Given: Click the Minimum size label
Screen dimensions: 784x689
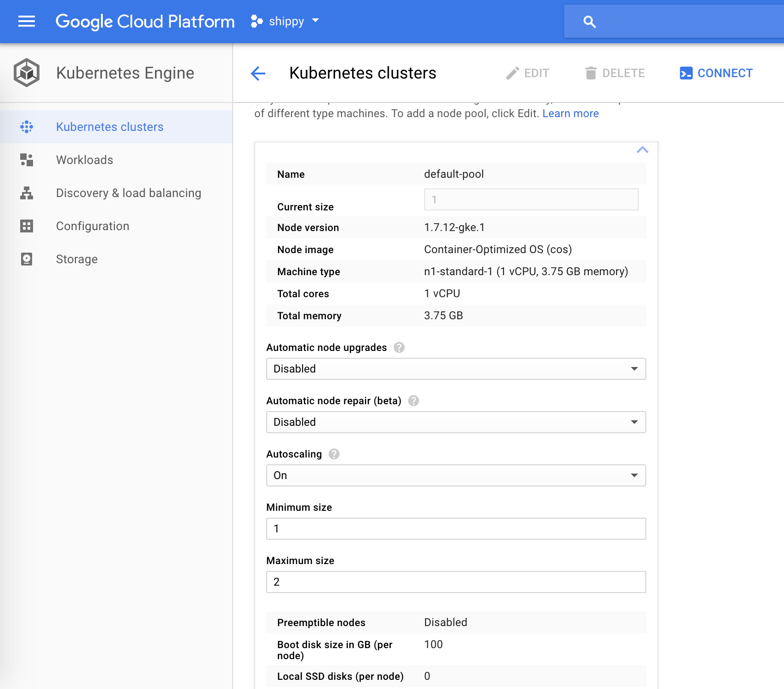Looking at the screenshot, I should [299, 507].
